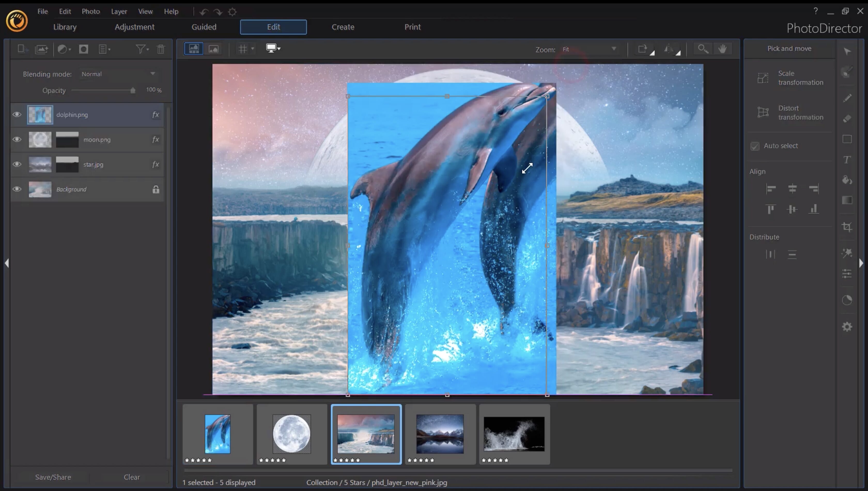Click the Clear button

point(132,477)
